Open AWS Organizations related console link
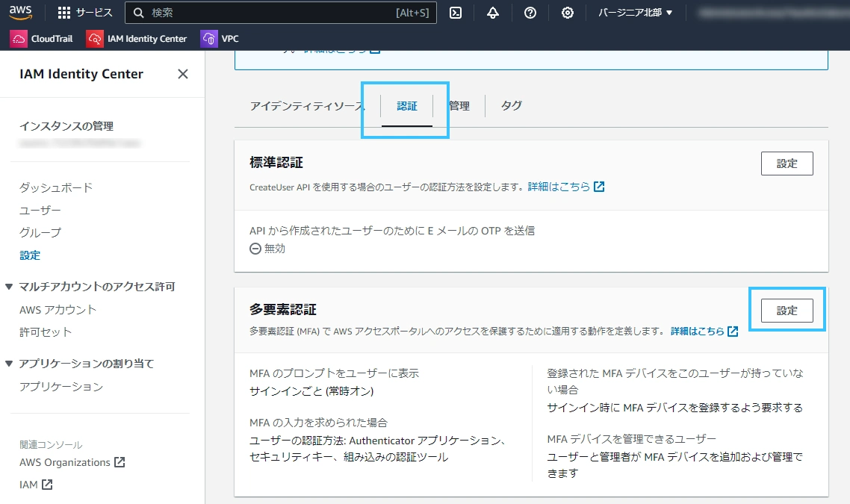The width and height of the screenshot is (850, 504). (x=72, y=462)
